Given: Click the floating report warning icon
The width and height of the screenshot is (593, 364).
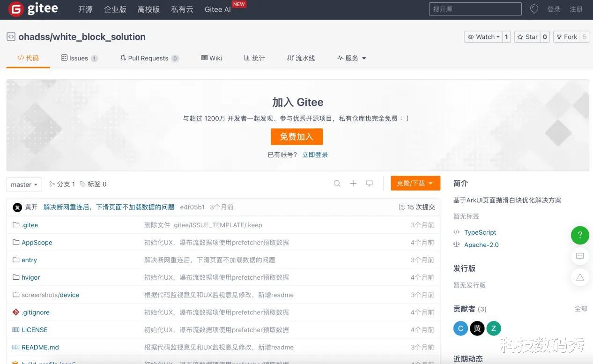Looking at the screenshot, I should [x=580, y=277].
